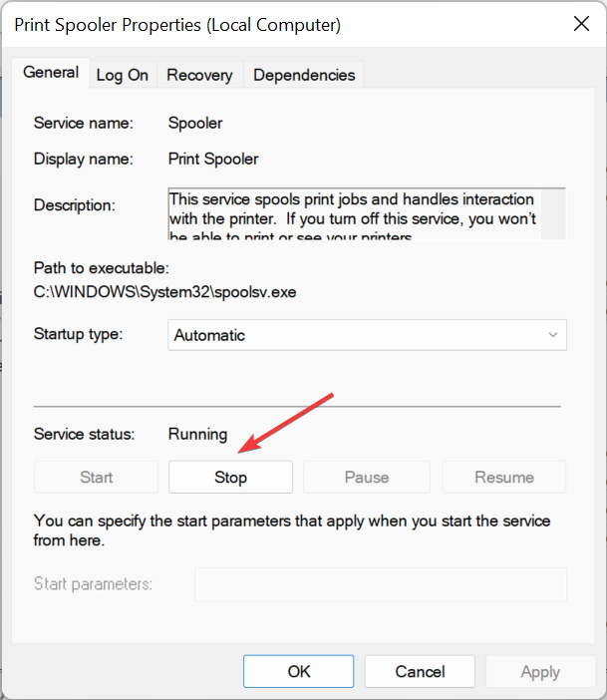The height and width of the screenshot is (700, 607).
Task: Click the Pause service button
Action: pyautogui.click(x=366, y=477)
